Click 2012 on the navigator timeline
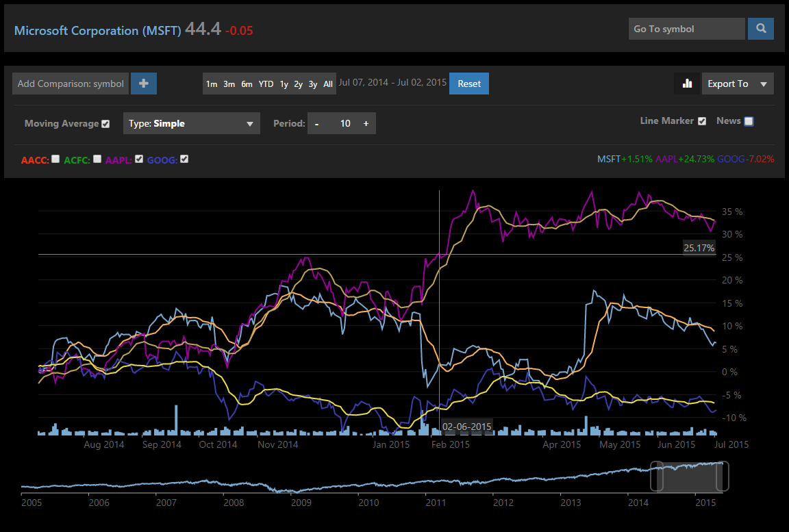Image resolution: width=789 pixels, height=532 pixels. 503,503
